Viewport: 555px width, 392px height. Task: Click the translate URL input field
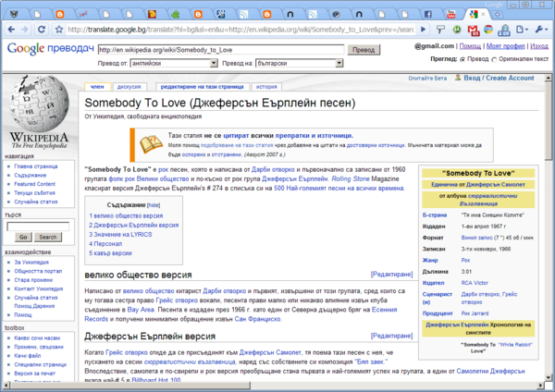click(x=221, y=50)
